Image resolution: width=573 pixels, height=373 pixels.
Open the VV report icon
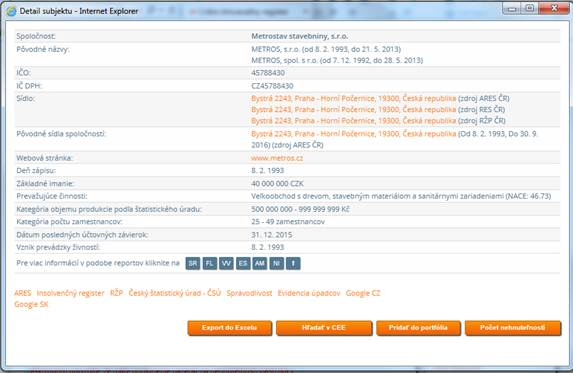tap(226, 263)
